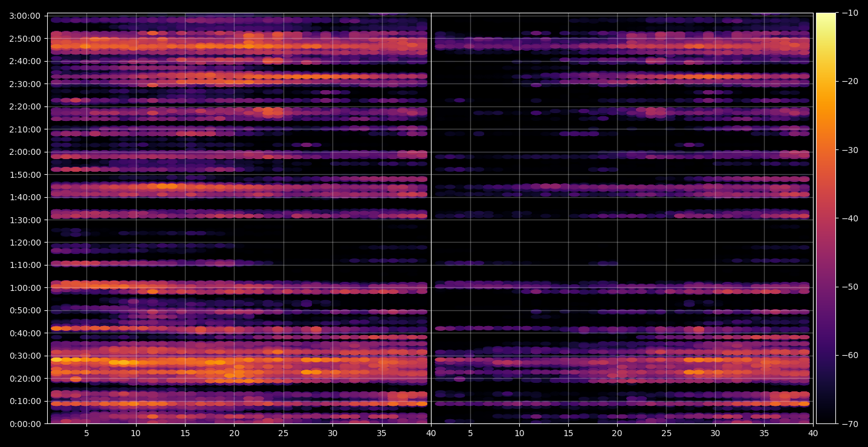Select the −40 colorbar scale label
The image size is (868, 447).
(x=850, y=218)
